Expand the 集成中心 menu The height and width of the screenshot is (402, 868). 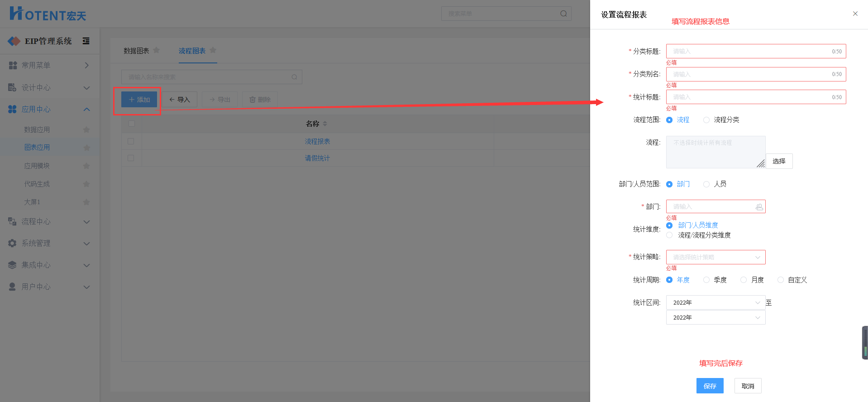point(50,265)
